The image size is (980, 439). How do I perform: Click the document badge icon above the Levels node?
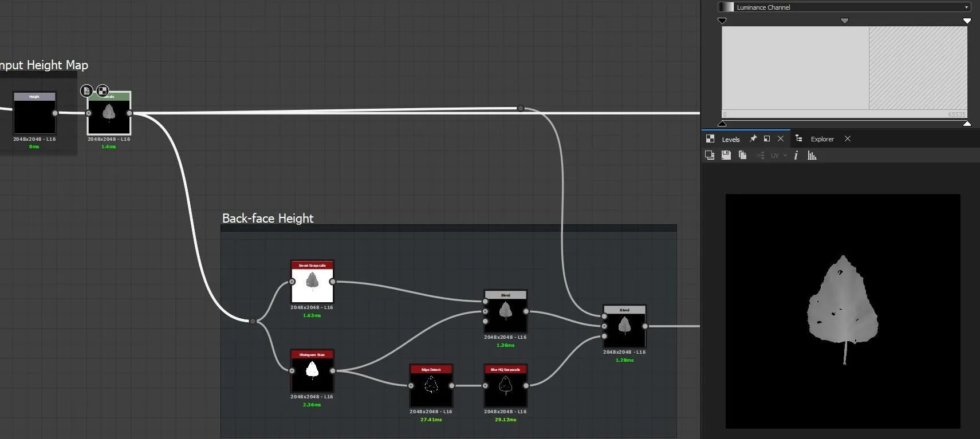pos(86,90)
